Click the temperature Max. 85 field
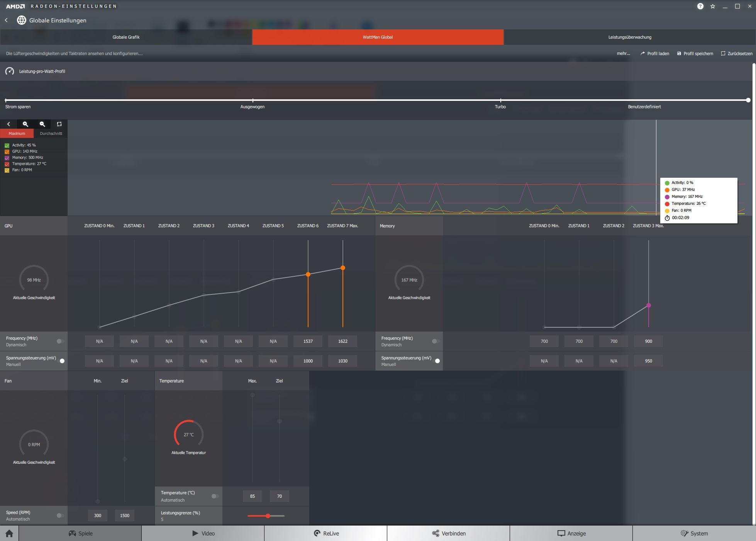 coord(253,496)
